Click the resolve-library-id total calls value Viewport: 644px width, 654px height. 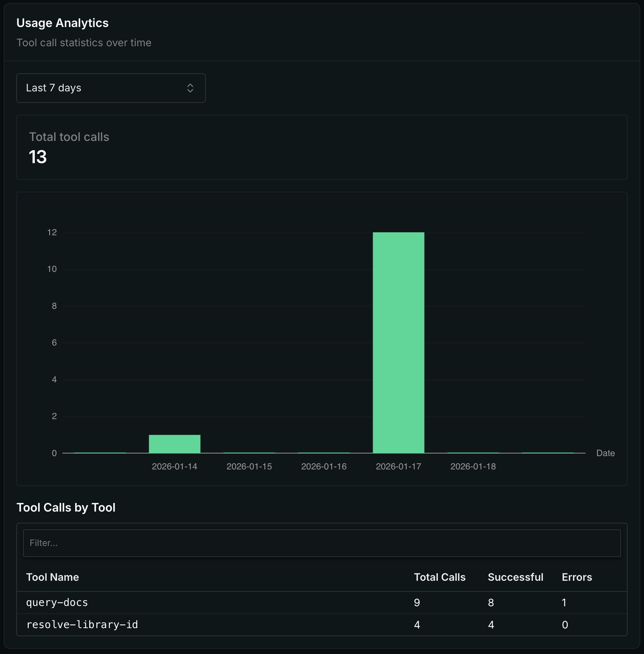click(417, 625)
